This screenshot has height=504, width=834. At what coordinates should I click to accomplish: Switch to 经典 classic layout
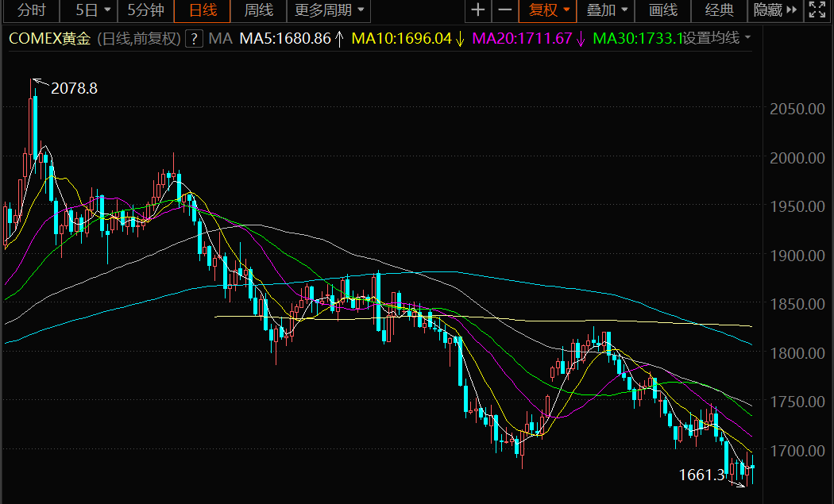[719, 10]
